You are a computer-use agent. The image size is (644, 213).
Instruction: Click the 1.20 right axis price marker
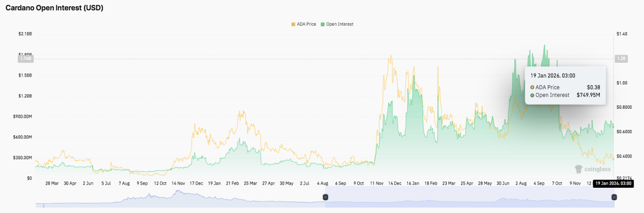[x=622, y=59]
